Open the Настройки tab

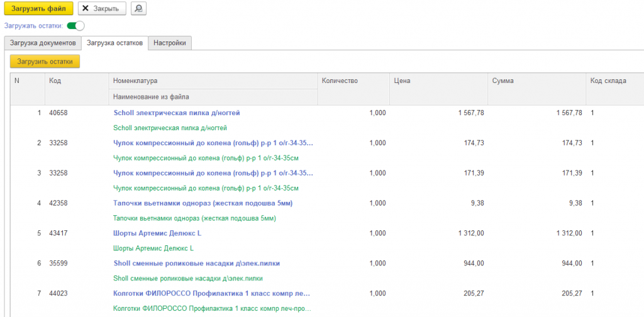170,43
